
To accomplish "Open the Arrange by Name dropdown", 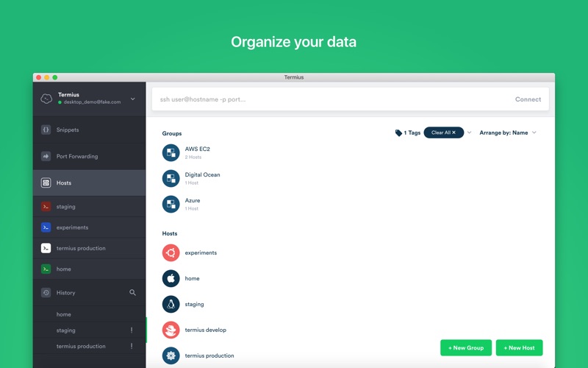I will [x=508, y=133].
